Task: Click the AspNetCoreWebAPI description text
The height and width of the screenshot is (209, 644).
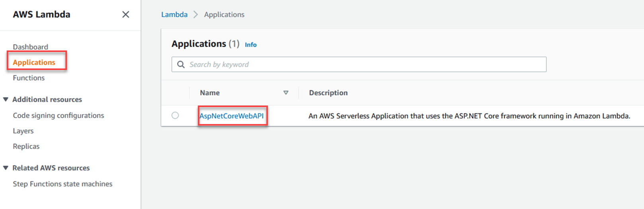Action: coord(469,116)
